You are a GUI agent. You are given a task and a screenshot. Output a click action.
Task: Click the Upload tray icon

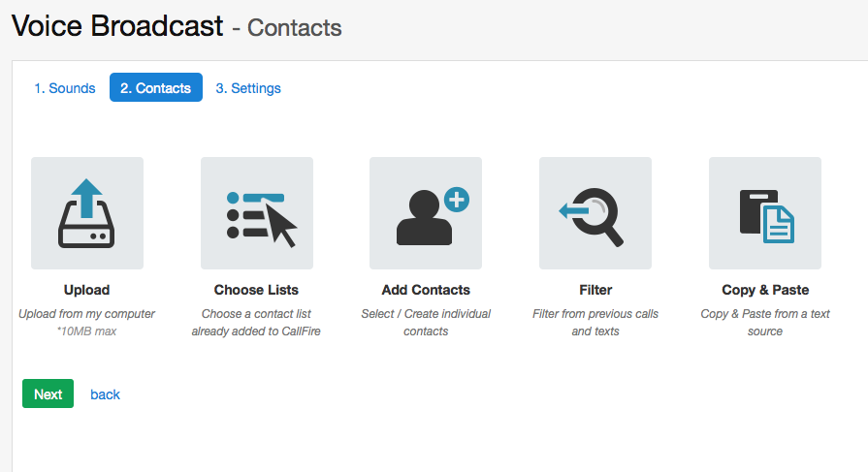87,213
